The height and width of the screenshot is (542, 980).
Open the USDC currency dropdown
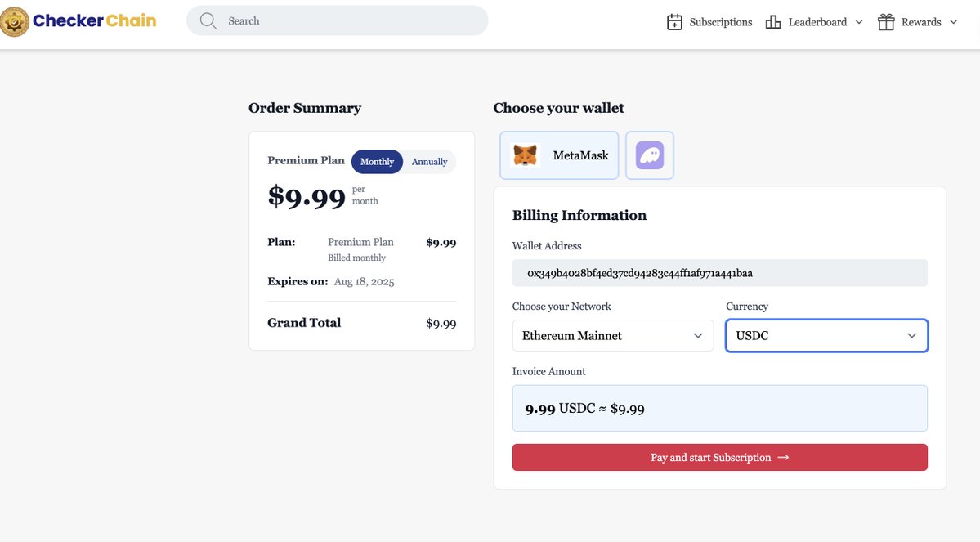[x=826, y=336]
